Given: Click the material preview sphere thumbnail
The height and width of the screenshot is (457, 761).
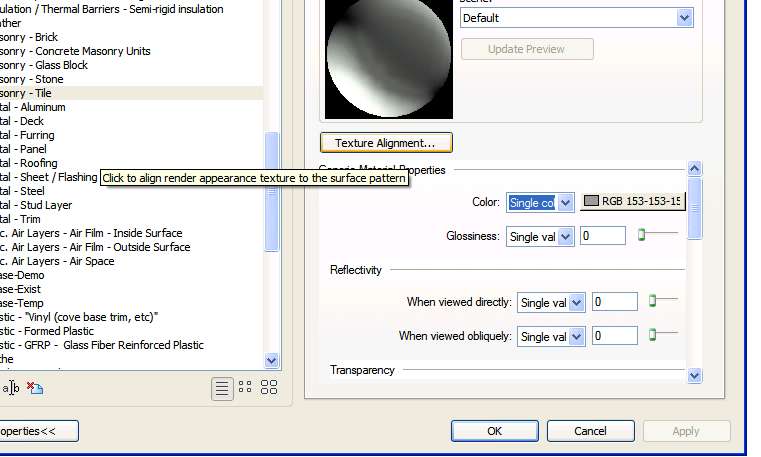Looking at the screenshot, I should (389, 59).
